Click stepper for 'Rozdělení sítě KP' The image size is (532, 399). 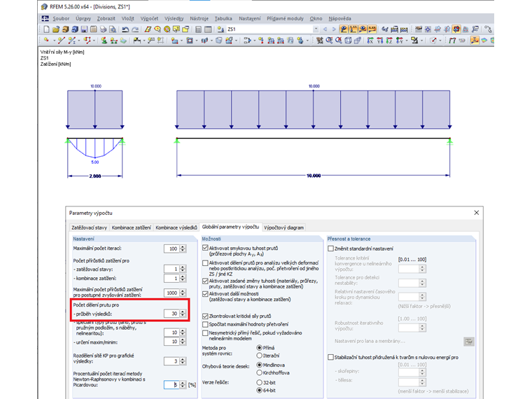click(x=183, y=361)
